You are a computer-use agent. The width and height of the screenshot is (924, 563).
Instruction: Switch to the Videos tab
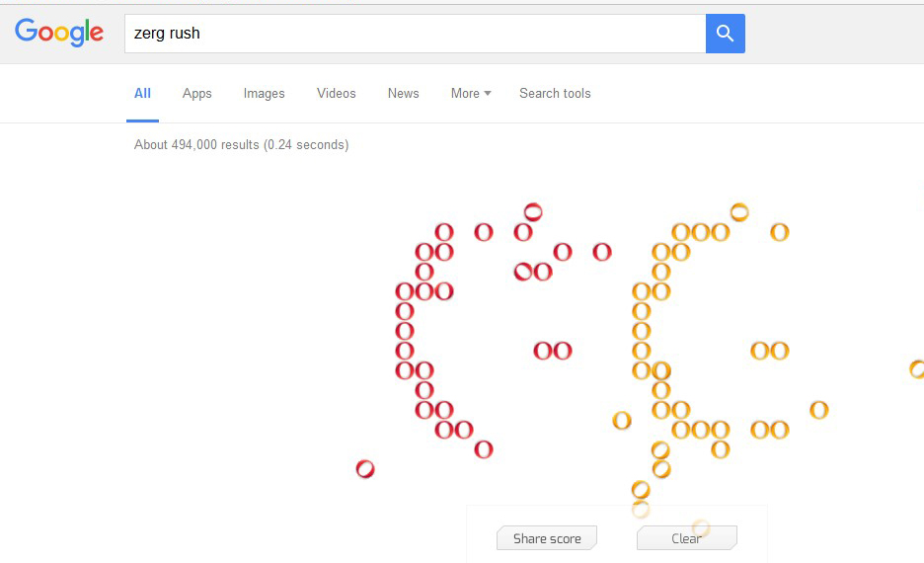point(336,94)
